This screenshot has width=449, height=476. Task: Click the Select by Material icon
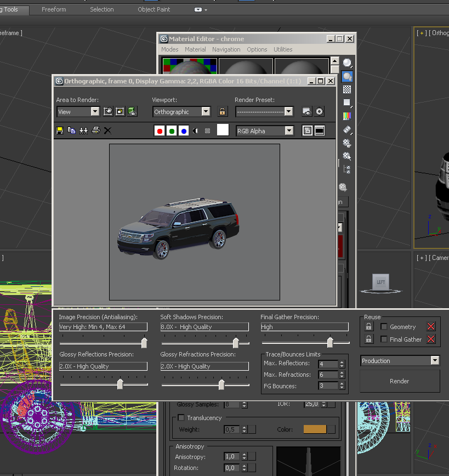(x=347, y=156)
